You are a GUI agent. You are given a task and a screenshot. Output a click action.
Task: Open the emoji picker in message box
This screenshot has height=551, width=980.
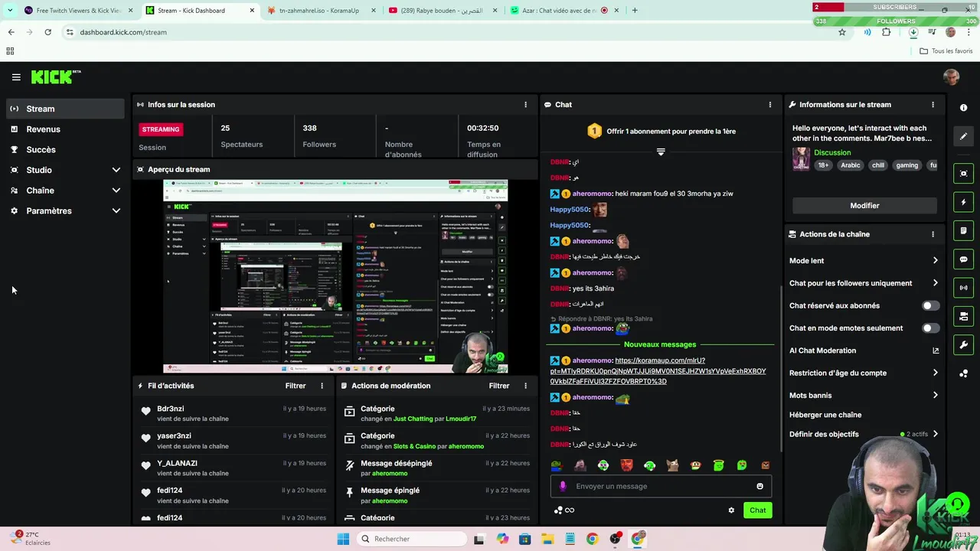pyautogui.click(x=759, y=486)
